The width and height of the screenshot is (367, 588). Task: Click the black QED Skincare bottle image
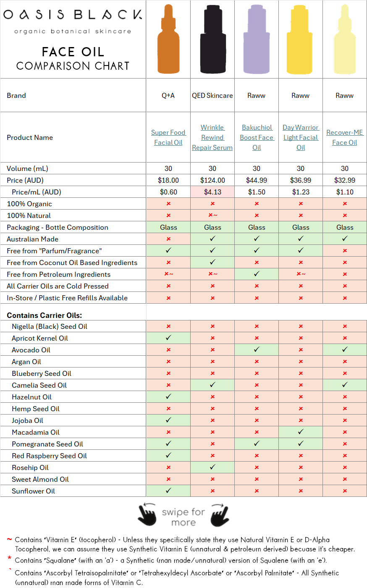212,39
